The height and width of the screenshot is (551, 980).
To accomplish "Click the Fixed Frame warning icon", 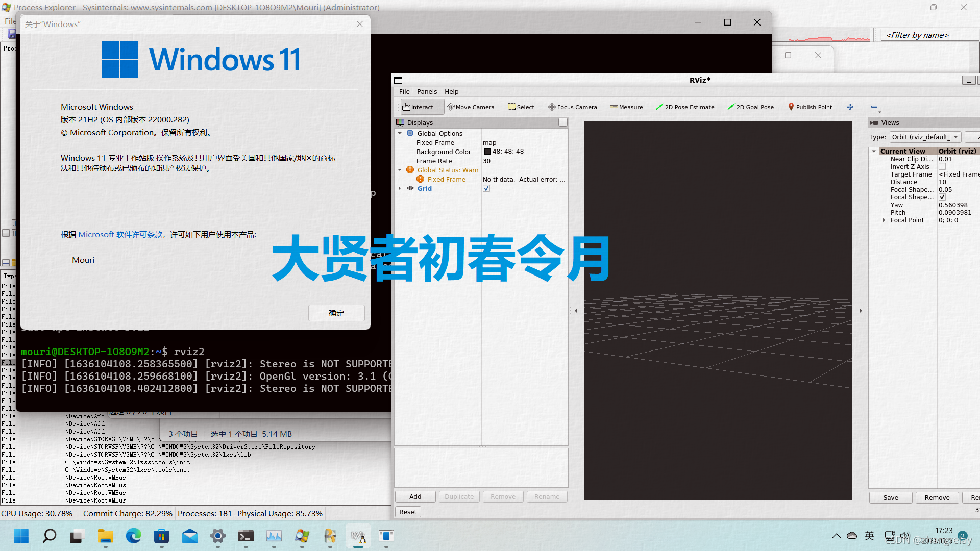I will pyautogui.click(x=420, y=179).
